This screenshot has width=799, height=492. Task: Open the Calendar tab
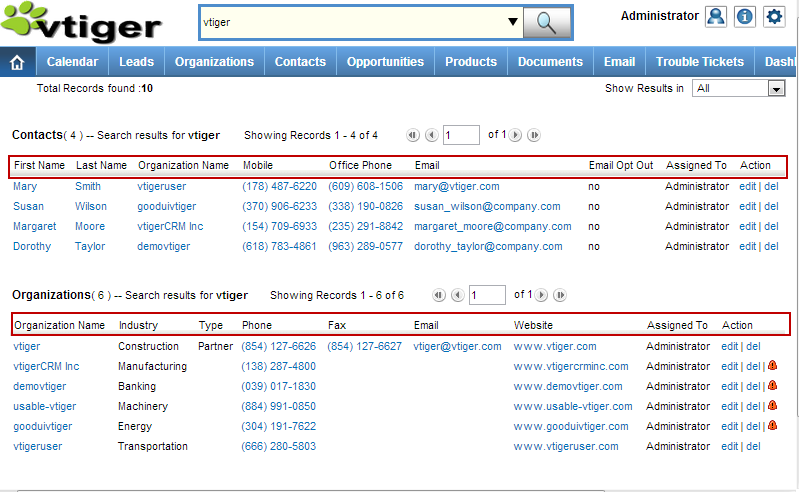point(72,62)
